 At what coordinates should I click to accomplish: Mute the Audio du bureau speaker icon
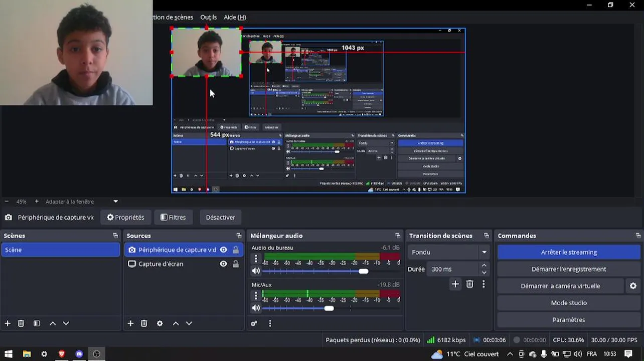[x=256, y=271]
